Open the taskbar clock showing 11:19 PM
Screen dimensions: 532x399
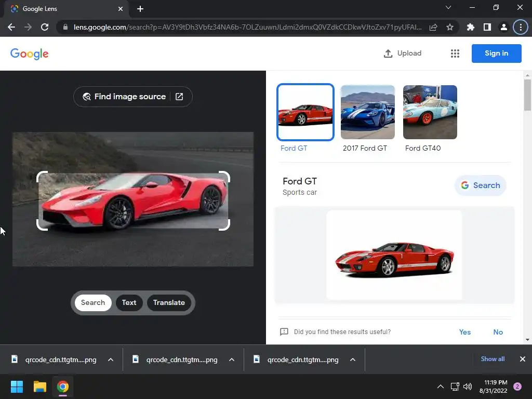point(494,387)
